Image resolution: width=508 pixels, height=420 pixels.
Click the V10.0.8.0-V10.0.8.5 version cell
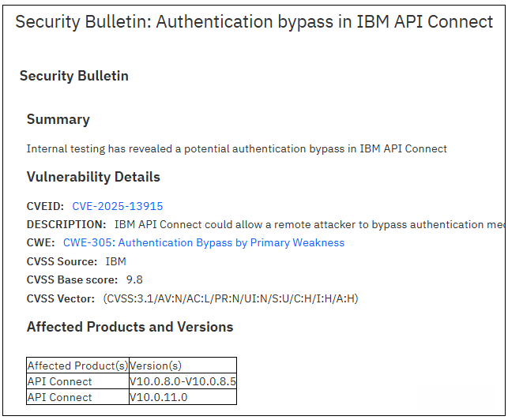pos(183,381)
